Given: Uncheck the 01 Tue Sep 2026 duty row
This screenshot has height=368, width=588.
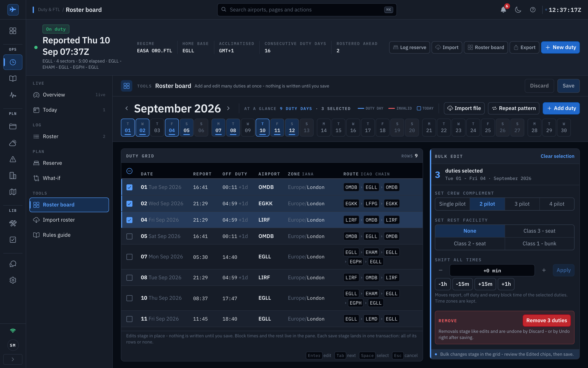Looking at the screenshot, I should [129, 187].
